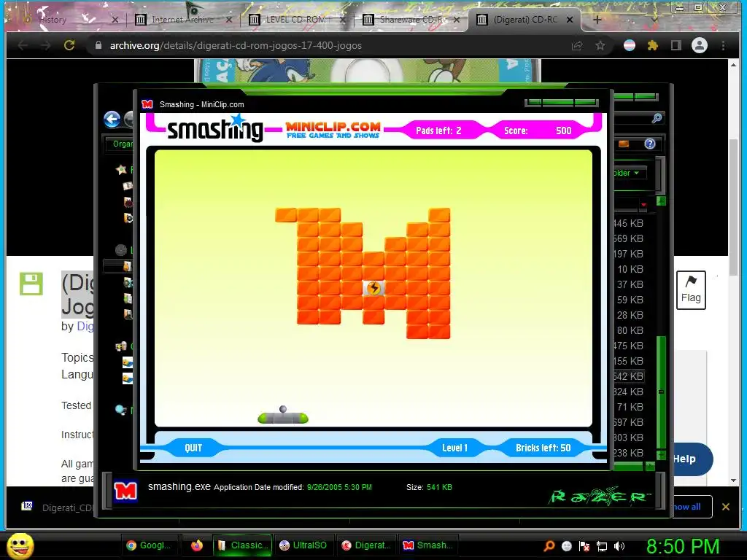Click the Computer icon in navigation pane
This screenshot has width=747, height=560.
point(121,346)
